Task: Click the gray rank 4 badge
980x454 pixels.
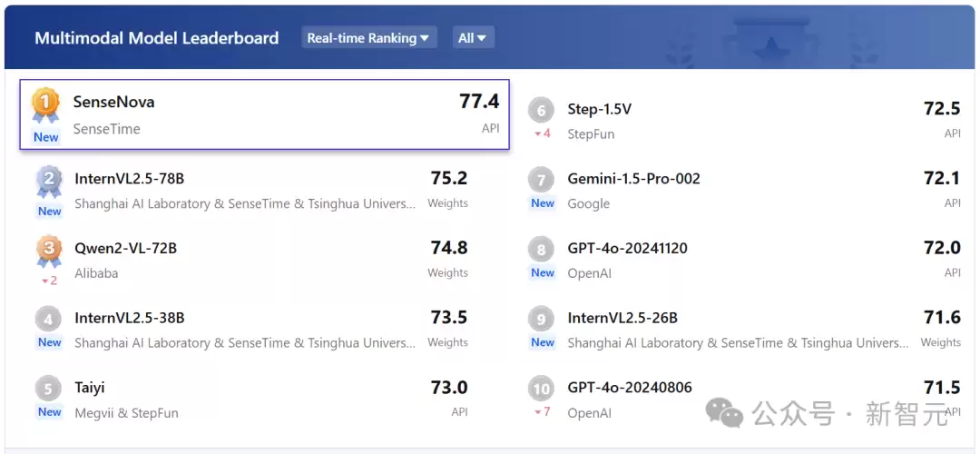Action: pos(48,321)
